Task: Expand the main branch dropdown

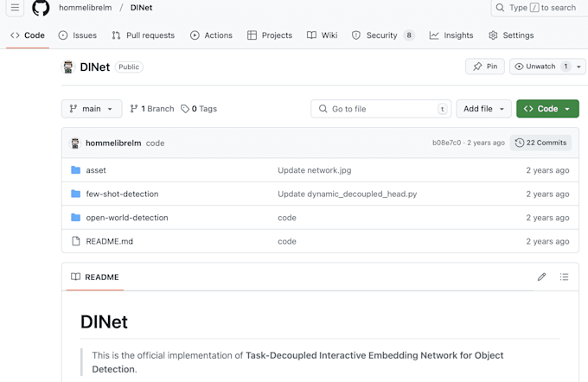Action: (x=92, y=109)
